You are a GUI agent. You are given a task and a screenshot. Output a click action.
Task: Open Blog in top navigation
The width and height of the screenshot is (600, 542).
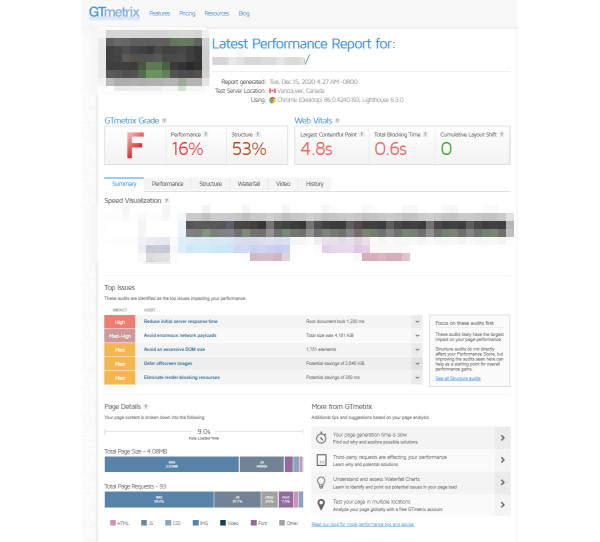coord(244,13)
